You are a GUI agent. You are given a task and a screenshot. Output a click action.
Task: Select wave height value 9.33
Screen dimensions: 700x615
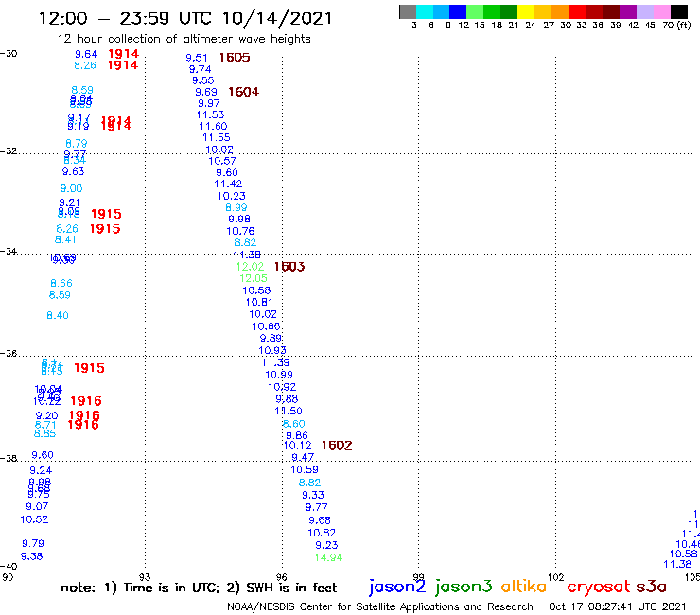313,495
